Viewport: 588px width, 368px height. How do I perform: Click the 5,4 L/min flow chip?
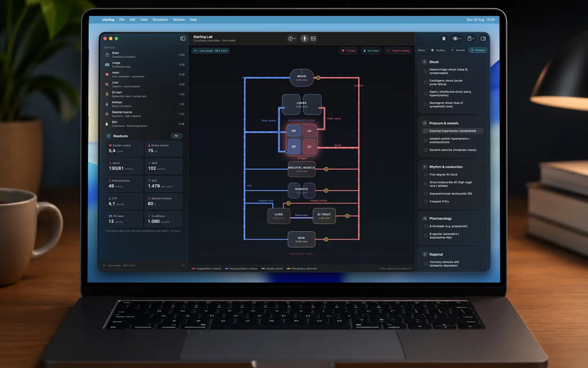click(x=371, y=51)
